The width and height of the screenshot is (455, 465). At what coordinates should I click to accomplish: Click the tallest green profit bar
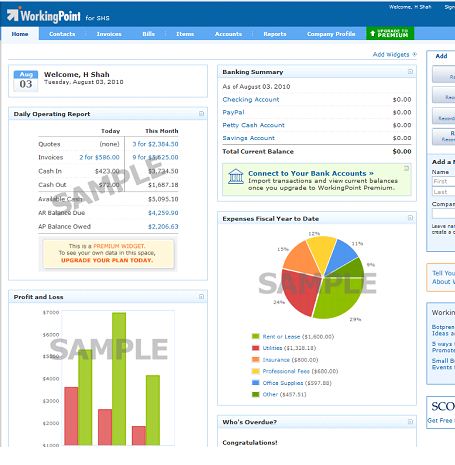click(x=119, y=379)
